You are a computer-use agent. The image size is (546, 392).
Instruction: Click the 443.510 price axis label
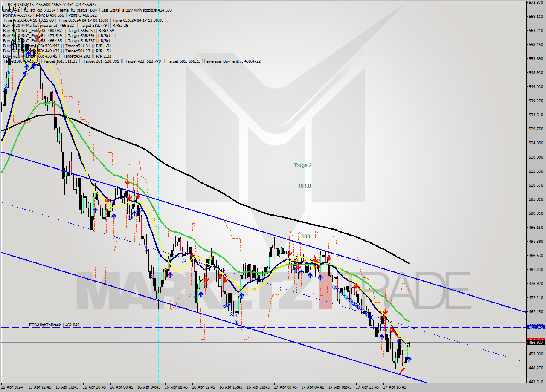536,382
